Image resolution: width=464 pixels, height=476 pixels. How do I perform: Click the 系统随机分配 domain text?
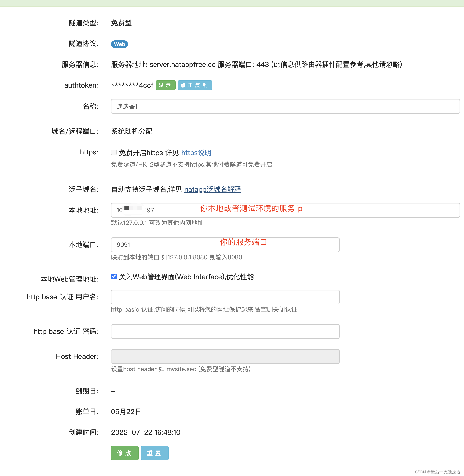tap(132, 131)
